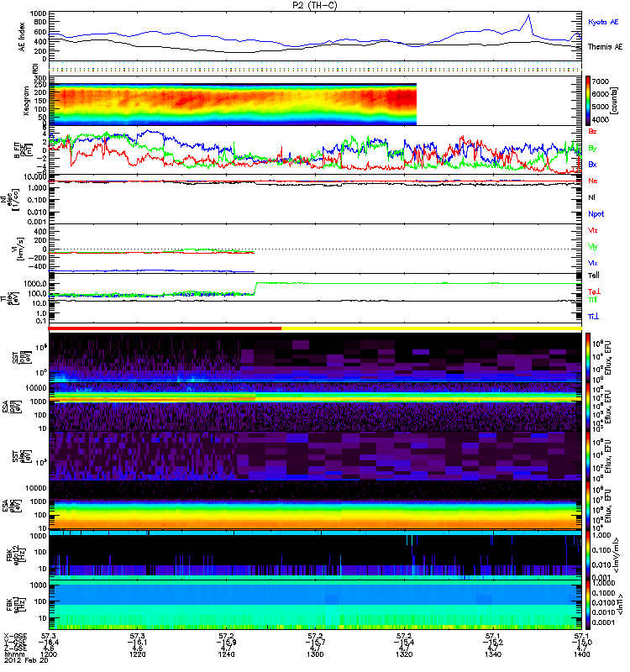Screen dimensions: 630x672
Task: Click the blue Vix legend label
Action: (x=592, y=263)
